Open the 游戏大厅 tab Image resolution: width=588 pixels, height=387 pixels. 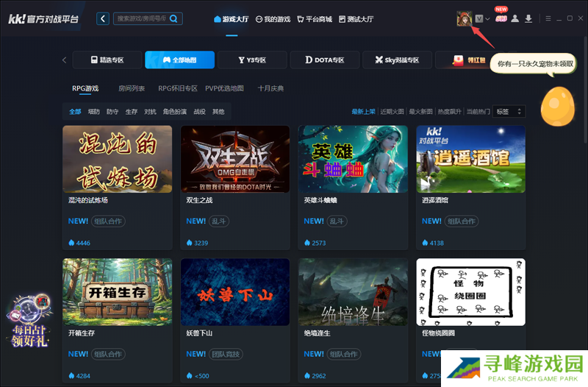click(x=232, y=19)
